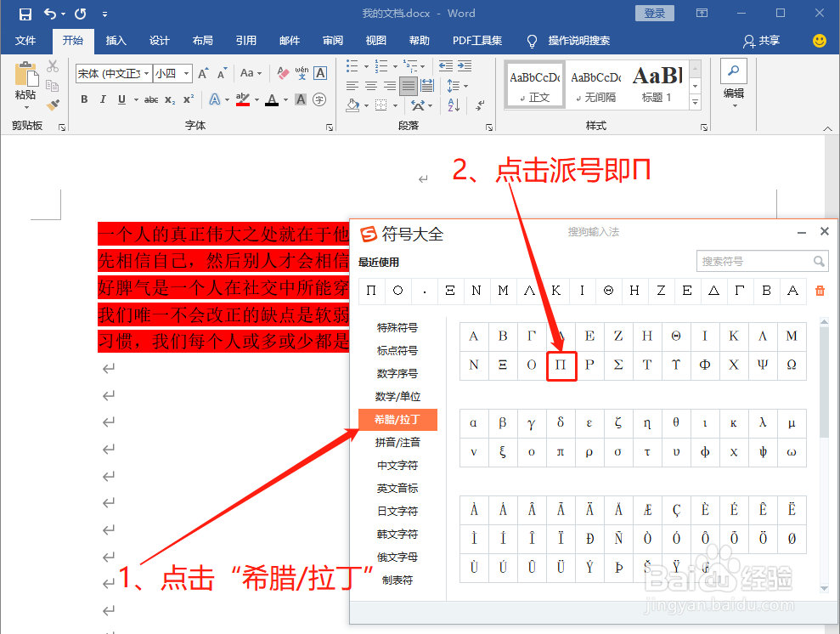Collapse the ribbon with the chevron arrow

point(827,128)
